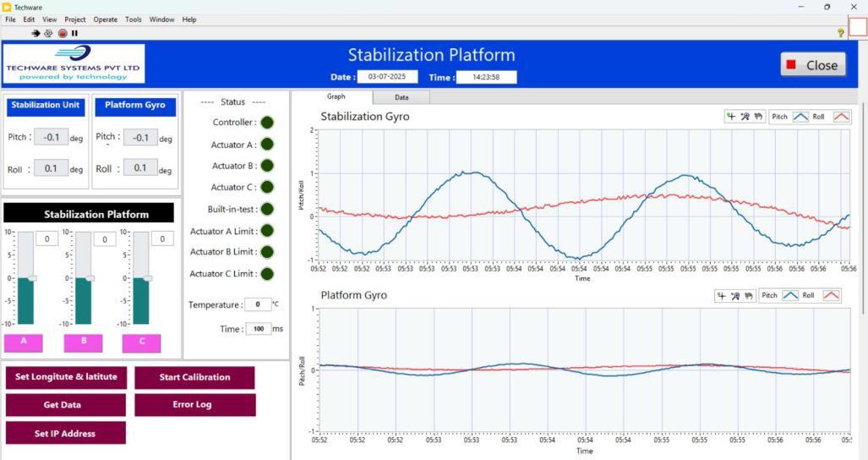Click Pitch plot legend icon on Stabilization Gyro
The image size is (868, 460).
(x=800, y=117)
